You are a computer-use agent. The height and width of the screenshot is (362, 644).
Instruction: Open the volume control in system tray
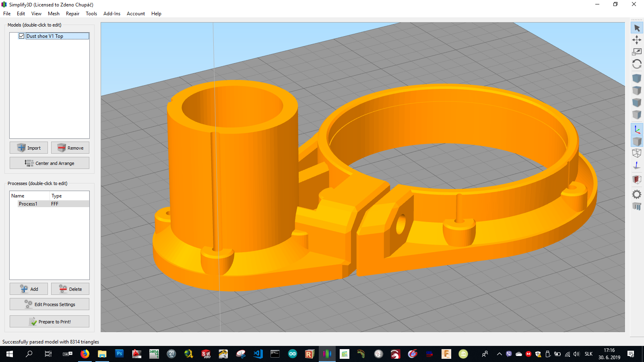(576, 354)
